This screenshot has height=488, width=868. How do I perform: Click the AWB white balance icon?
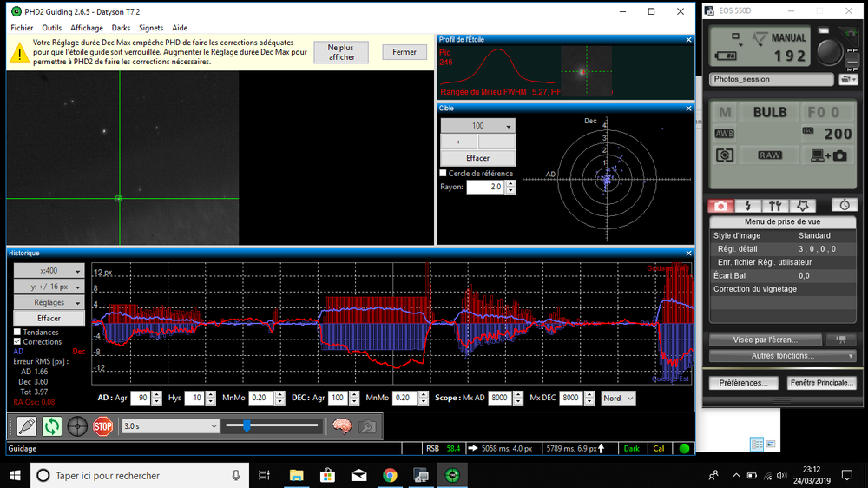coord(724,134)
